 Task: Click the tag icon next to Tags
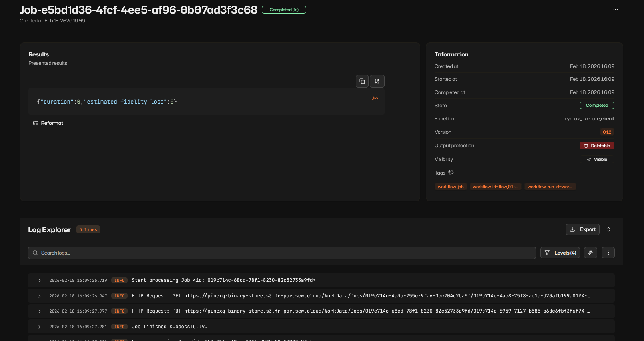pyautogui.click(x=451, y=173)
